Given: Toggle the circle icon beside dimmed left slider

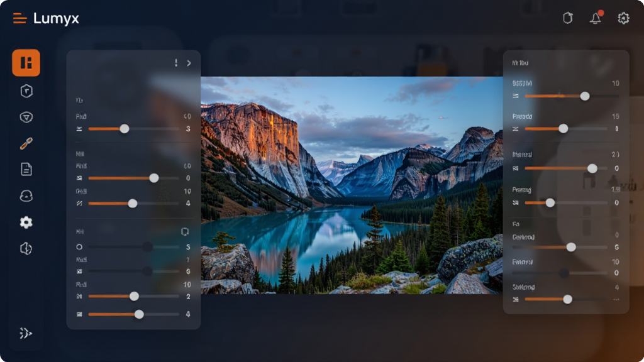Looking at the screenshot, I should click(79, 247).
